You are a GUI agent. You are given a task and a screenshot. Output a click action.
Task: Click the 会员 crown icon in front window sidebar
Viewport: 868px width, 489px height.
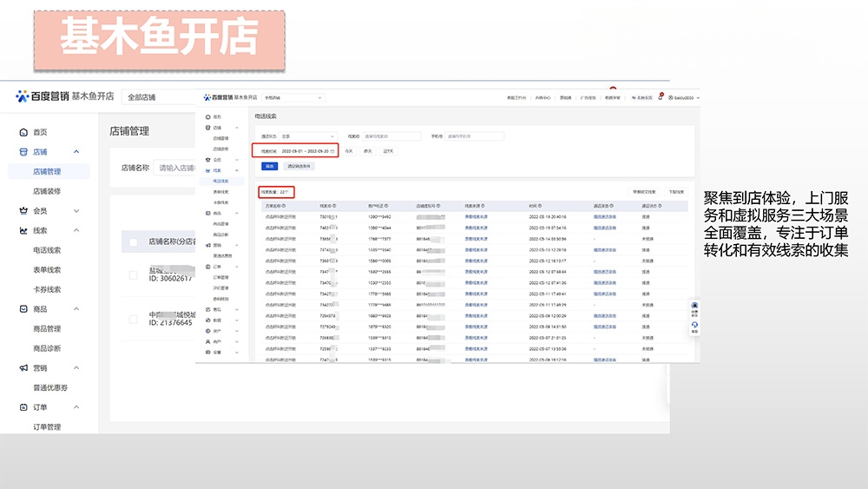tap(208, 160)
